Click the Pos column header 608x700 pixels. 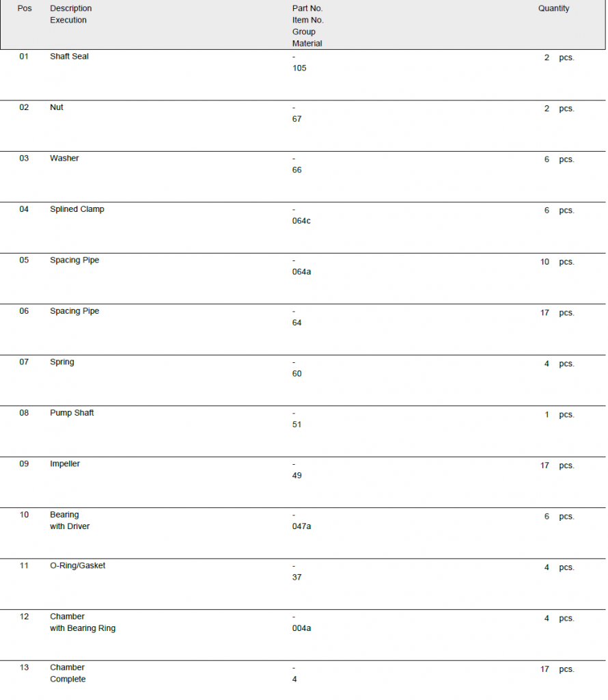click(x=25, y=9)
